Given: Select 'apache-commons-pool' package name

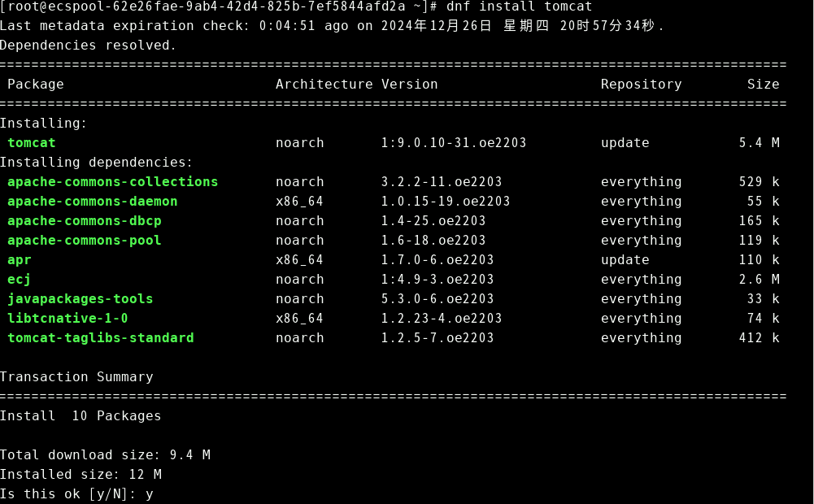Looking at the screenshot, I should point(84,241).
